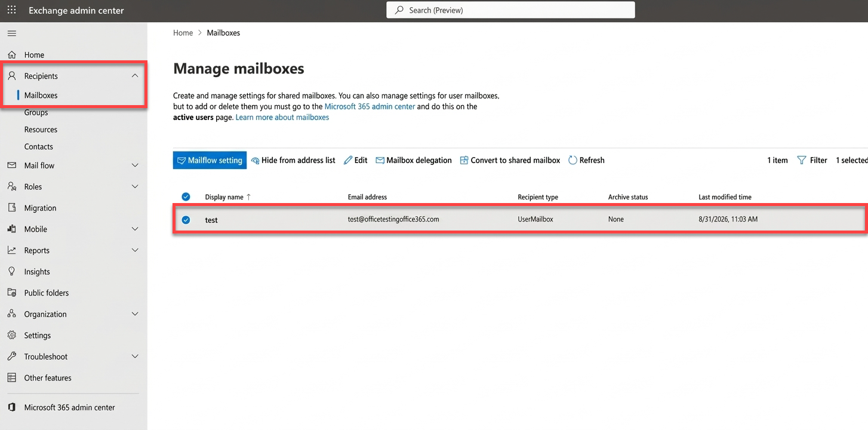Open Groups in the sidebar
The image size is (868, 430).
pos(36,112)
